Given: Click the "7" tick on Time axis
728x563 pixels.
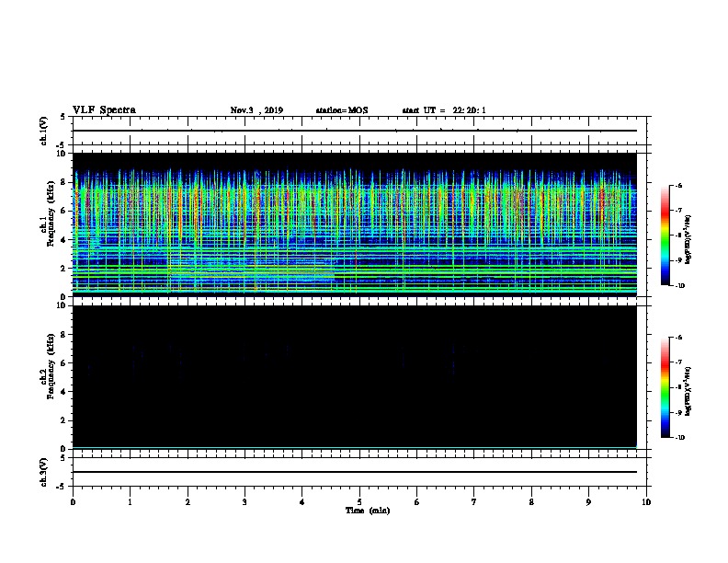Looking at the screenshot, I should (x=474, y=502).
